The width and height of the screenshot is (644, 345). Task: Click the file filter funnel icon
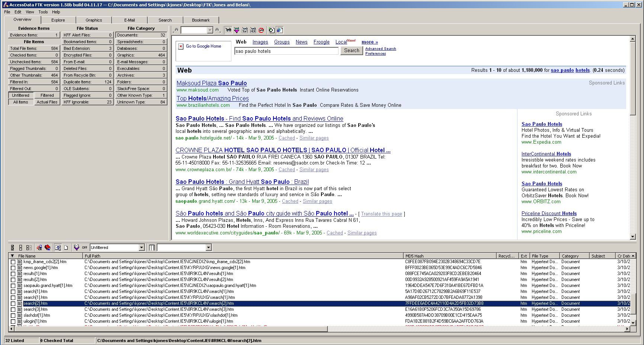coord(77,247)
